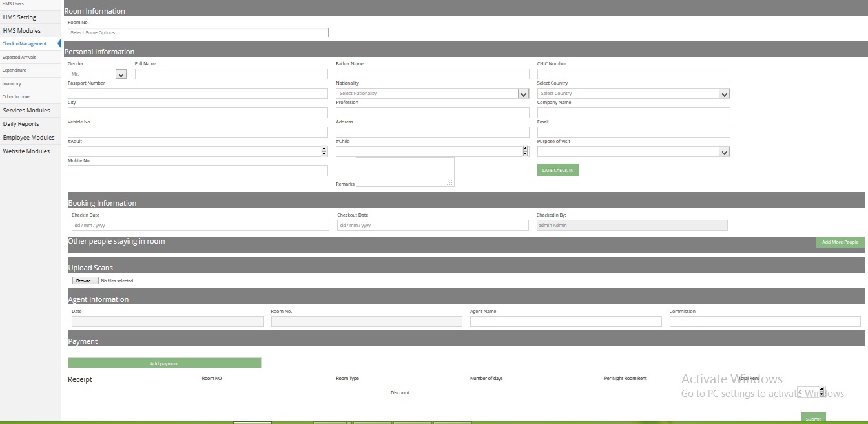Click the Add More People button
This screenshot has height=424, width=868.
(840, 242)
